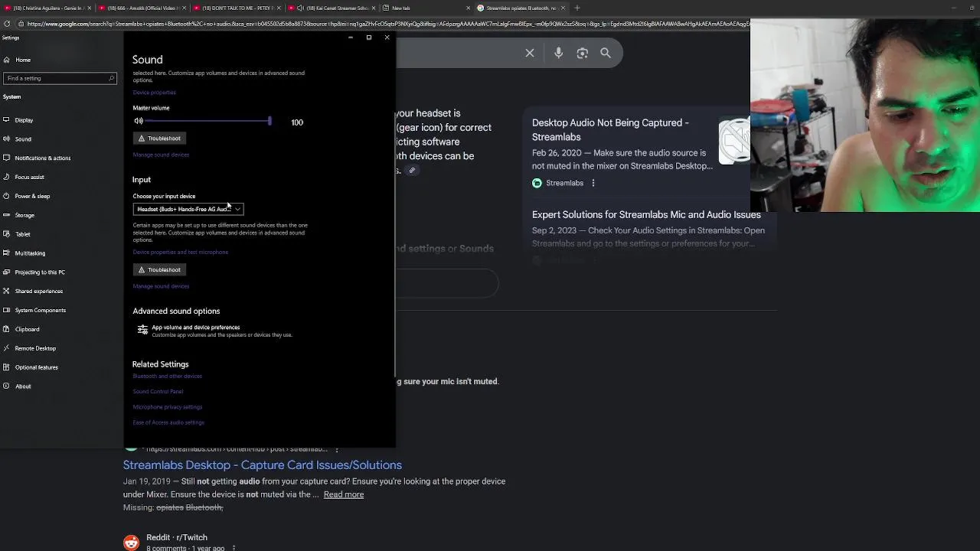Click the Find a setting search box
This screenshot has width=980, height=551.
pyautogui.click(x=60, y=78)
